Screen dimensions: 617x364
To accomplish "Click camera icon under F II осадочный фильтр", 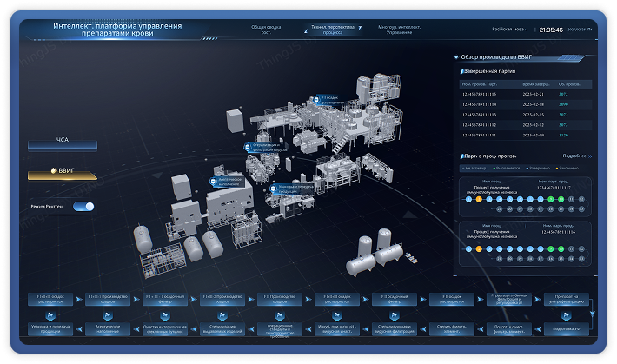I will coord(395,315).
